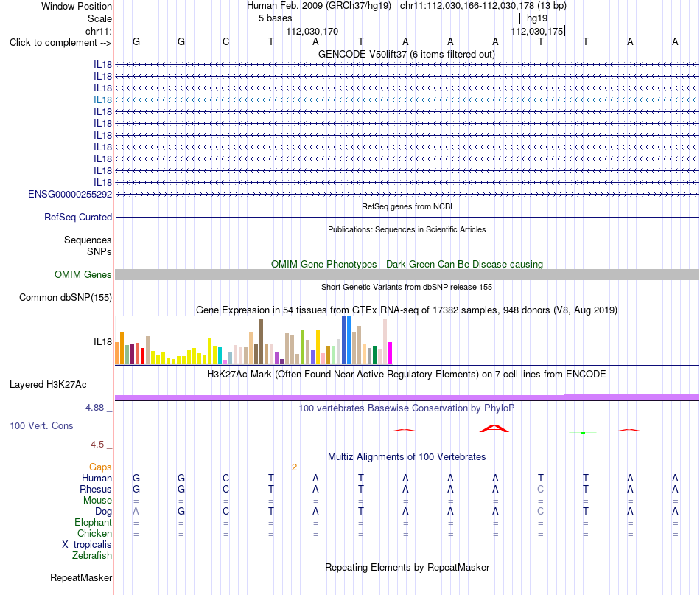
Task: Select the Mouse species label
Action: [97, 501]
